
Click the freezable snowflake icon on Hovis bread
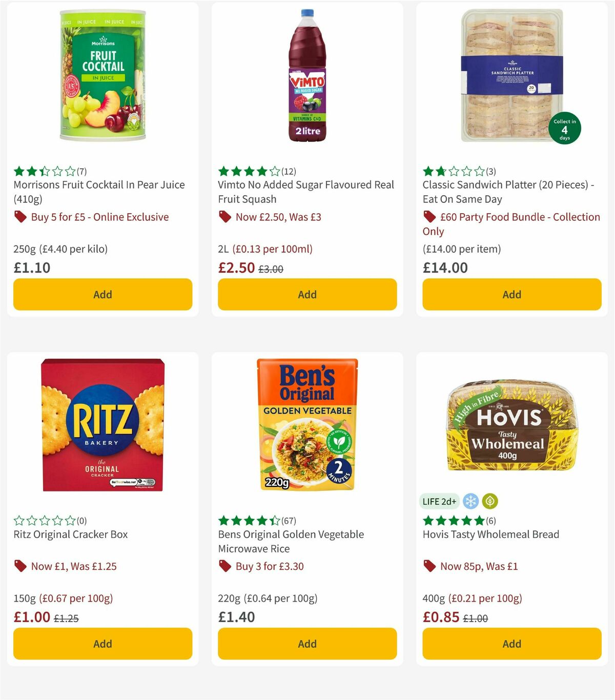[x=471, y=501]
